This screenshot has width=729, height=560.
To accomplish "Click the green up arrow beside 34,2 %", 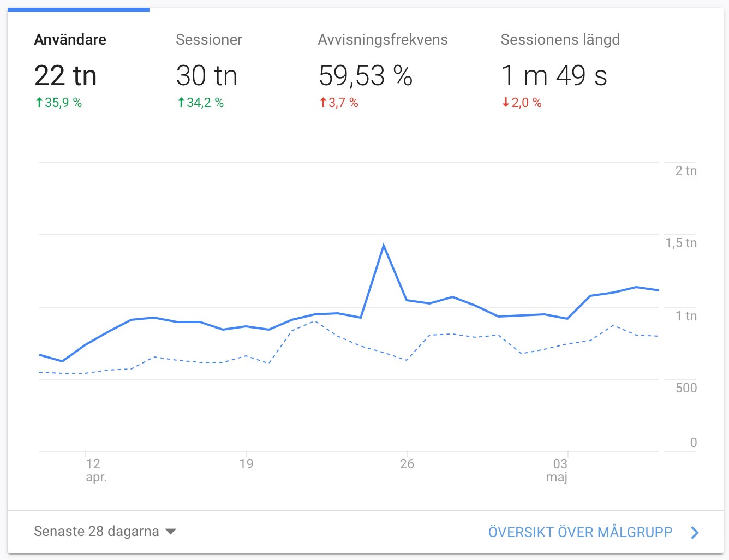I will (x=181, y=103).
